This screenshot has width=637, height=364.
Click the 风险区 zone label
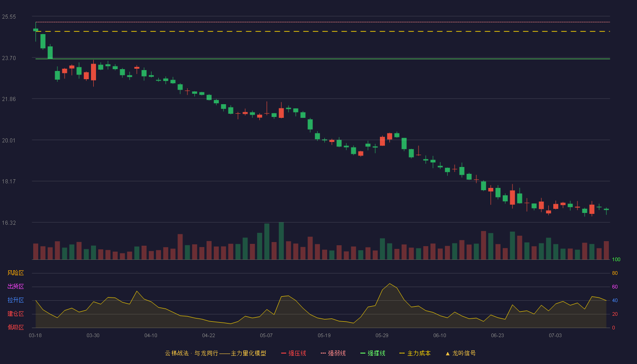pyautogui.click(x=15, y=273)
